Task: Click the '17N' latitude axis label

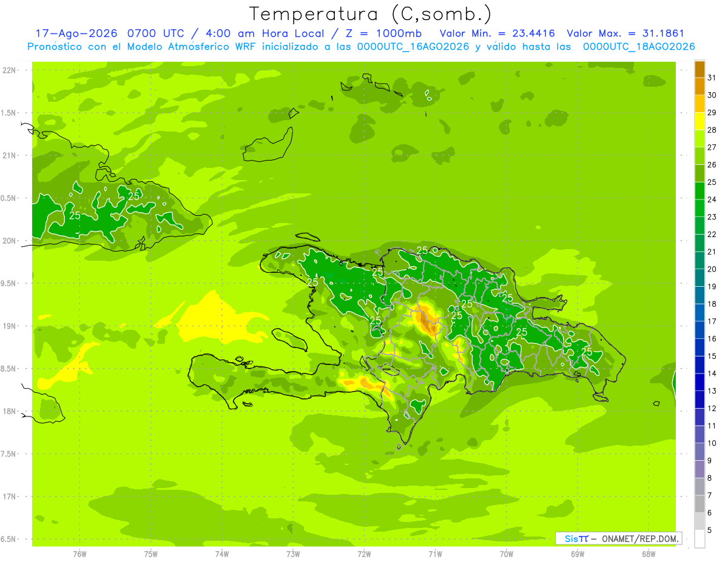Action: point(10,497)
